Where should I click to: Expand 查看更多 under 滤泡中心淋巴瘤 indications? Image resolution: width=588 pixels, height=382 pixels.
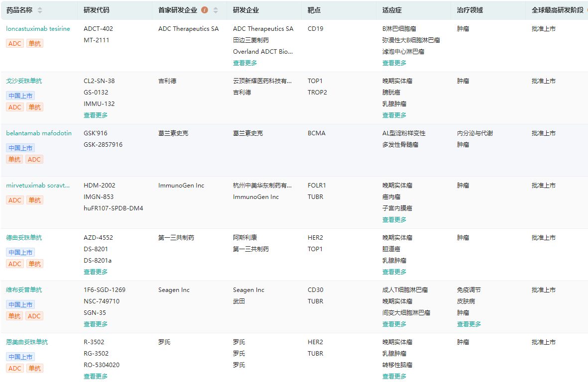394,63
